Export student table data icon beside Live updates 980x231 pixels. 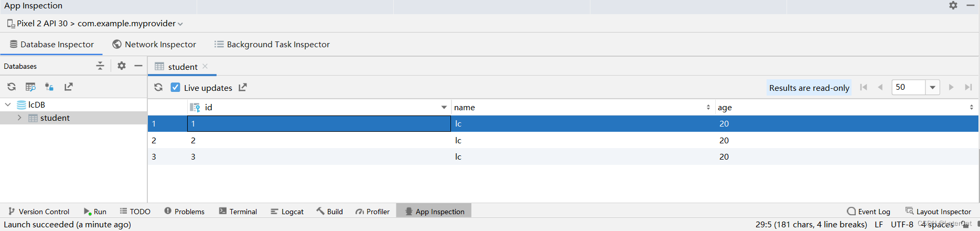pos(243,87)
